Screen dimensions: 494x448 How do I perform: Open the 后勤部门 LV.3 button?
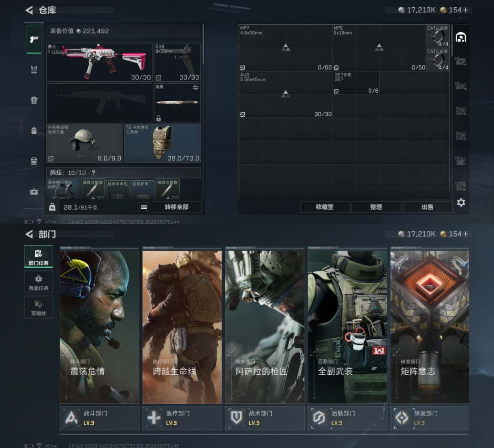[347, 418]
